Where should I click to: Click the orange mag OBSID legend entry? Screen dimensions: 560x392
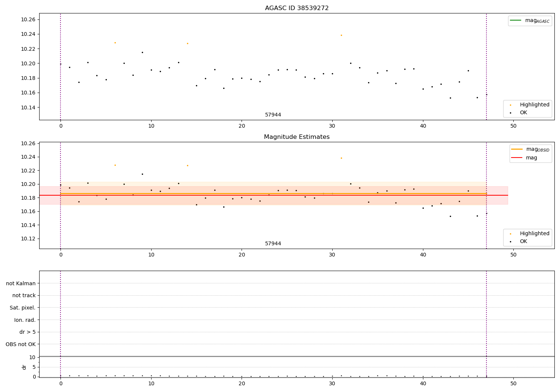tap(530, 149)
